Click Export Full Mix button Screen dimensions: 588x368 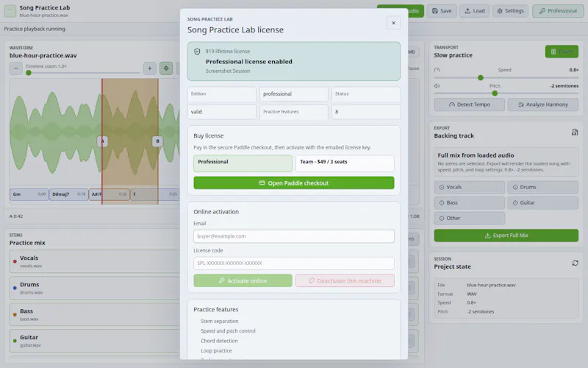coord(506,236)
